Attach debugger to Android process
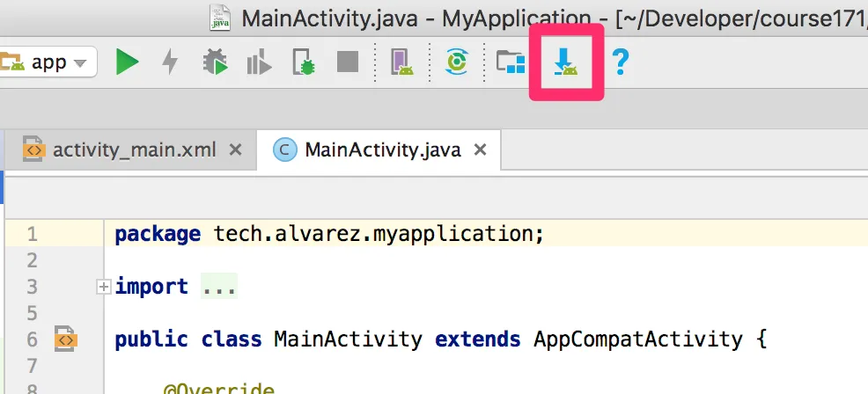Image resolution: width=868 pixels, height=394 pixels. [x=304, y=62]
